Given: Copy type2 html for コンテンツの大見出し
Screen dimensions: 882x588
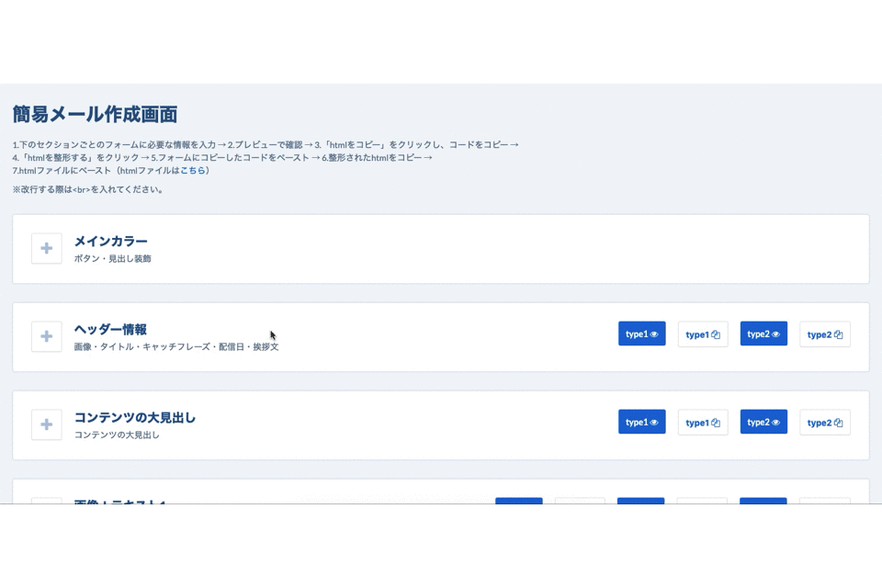Looking at the screenshot, I should coord(825,423).
